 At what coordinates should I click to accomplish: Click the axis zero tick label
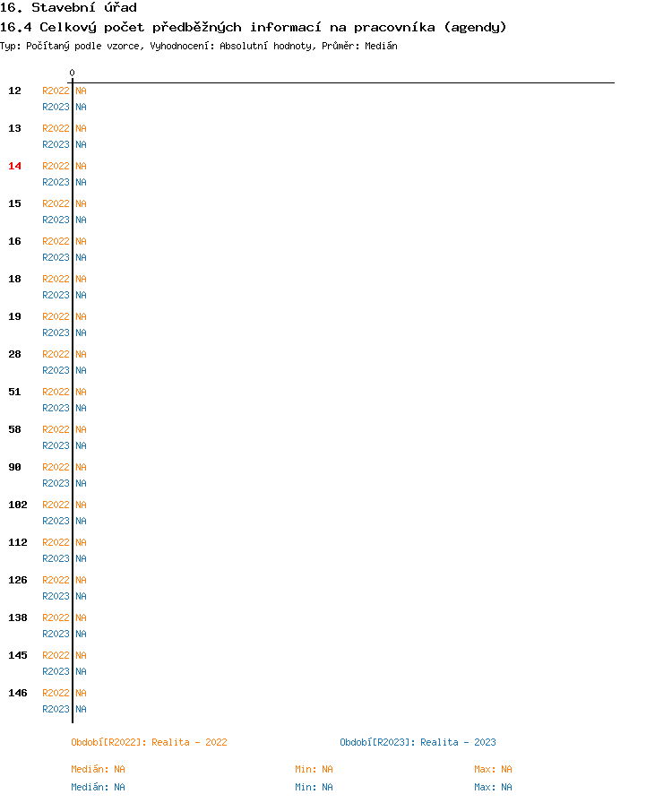[x=73, y=73]
